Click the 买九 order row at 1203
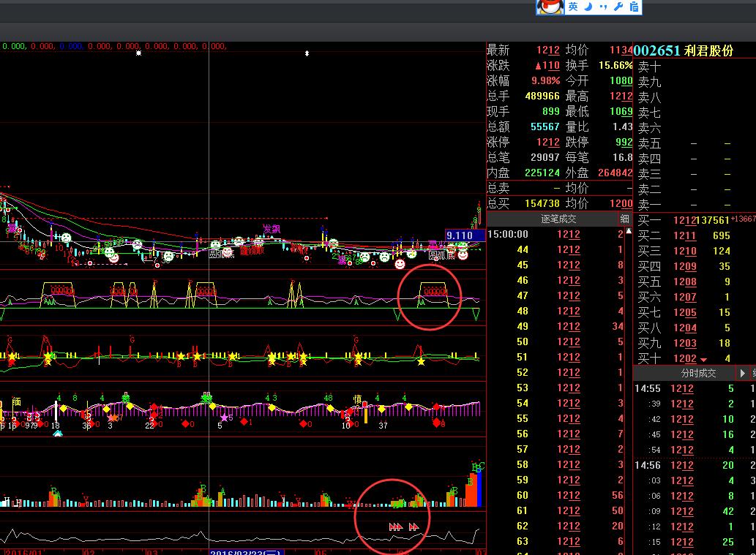 [695, 344]
